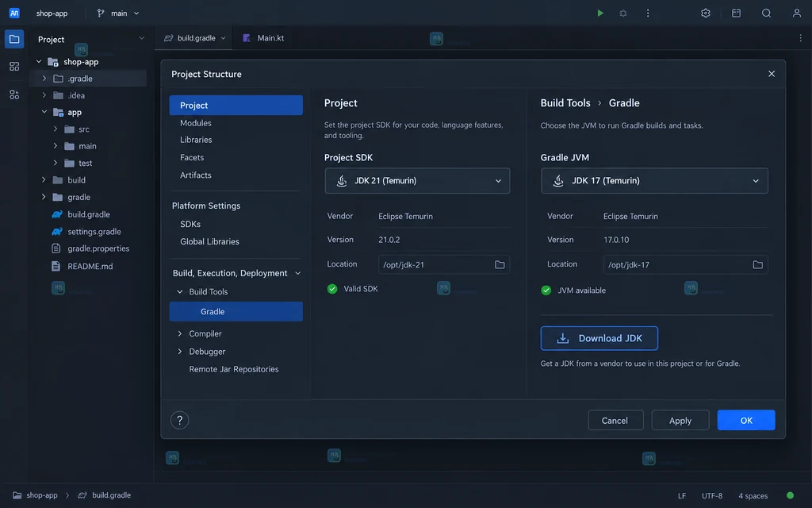Image resolution: width=812 pixels, height=508 pixels.
Task: Open Remote Jar Repositories settings
Action: 236,369
